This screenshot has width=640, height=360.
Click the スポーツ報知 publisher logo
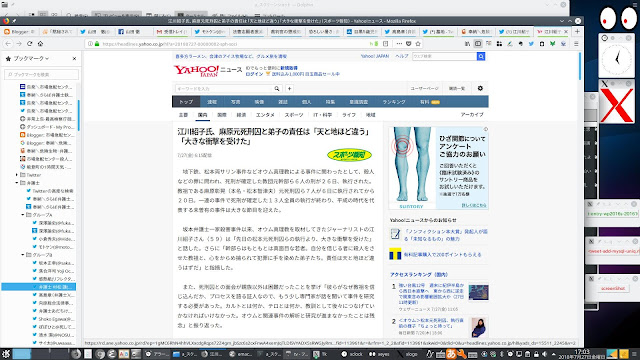point(349,155)
